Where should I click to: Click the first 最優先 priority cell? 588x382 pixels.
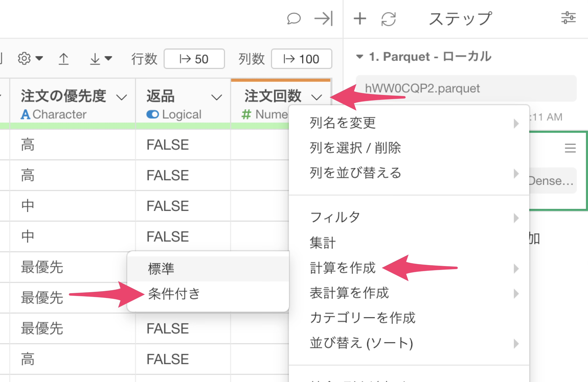click(x=73, y=267)
